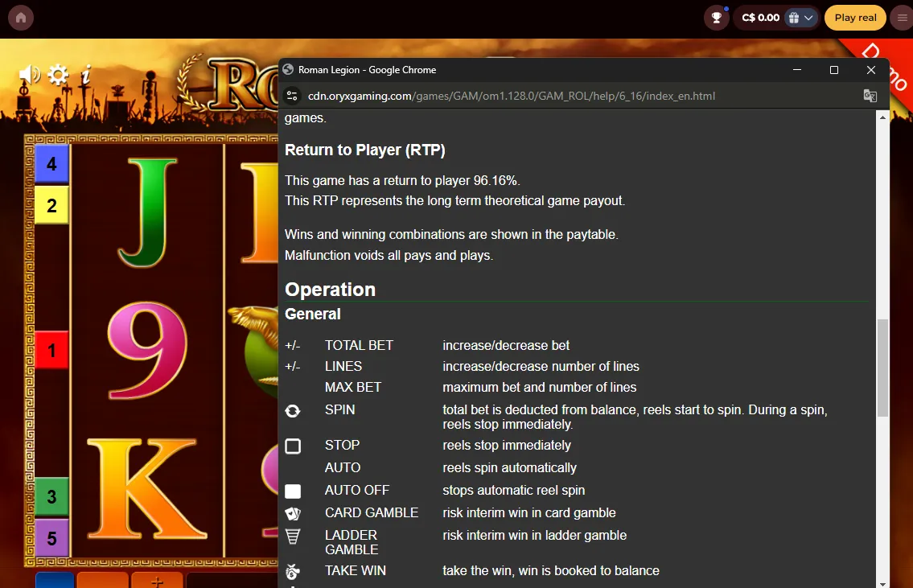This screenshot has width=913, height=588.
Task: Click the Play real button
Action: (855, 18)
